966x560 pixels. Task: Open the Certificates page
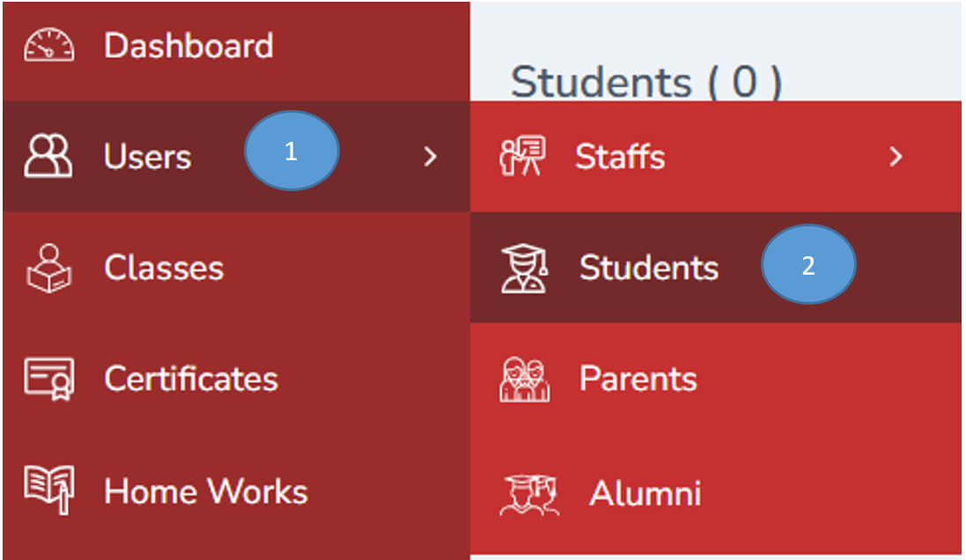(190, 379)
